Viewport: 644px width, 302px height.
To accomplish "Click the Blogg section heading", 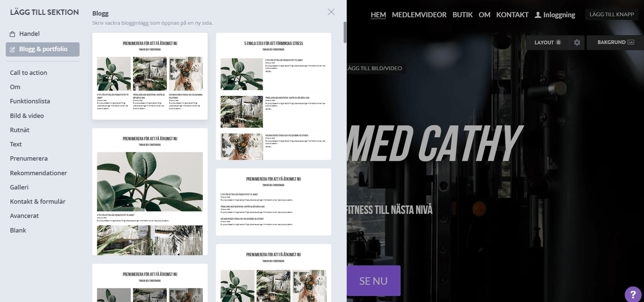I will click(100, 13).
